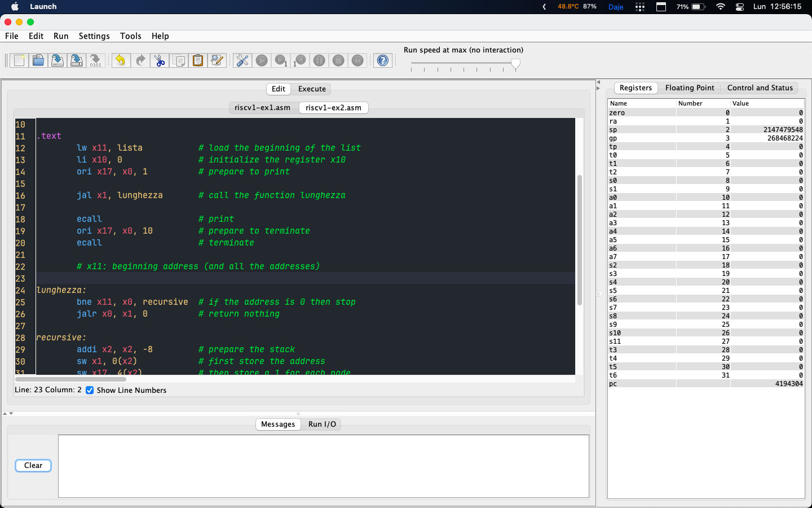Select the Registers tab
Screen dimensions: 812x508
coord(636,88)
